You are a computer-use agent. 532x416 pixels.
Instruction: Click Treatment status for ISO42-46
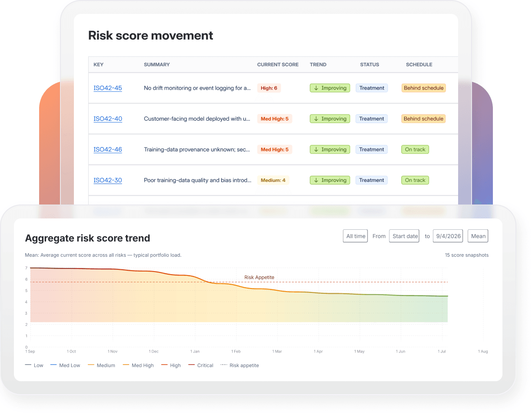[x=372, y=149]
